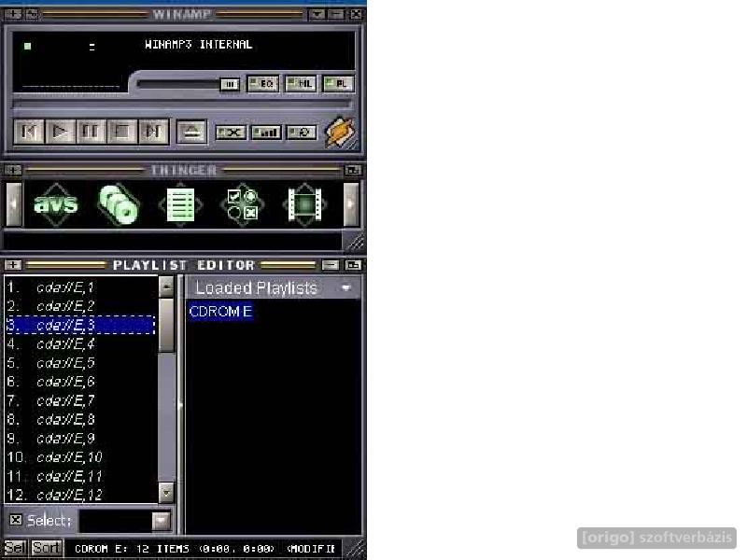The width and height of the screenshot is (747, 560).
Task: Toggle the ML media library window
Action: pyautogui.click(x=301, y=84)
